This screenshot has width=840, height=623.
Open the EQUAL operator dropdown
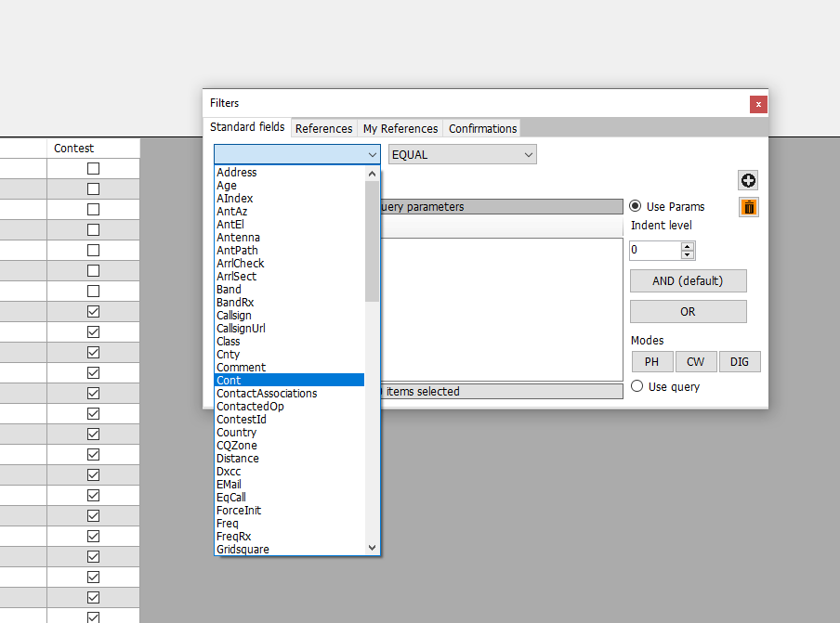coord(463,155)
